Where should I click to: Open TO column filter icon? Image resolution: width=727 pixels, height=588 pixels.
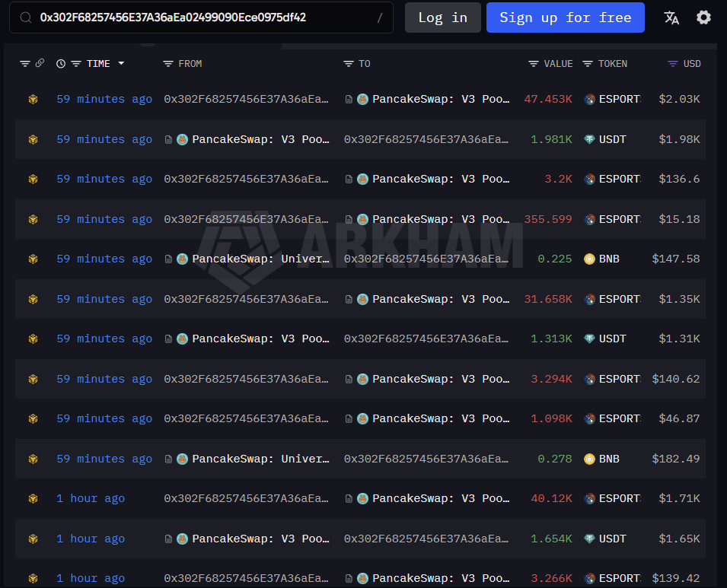[x=348, y=63]
